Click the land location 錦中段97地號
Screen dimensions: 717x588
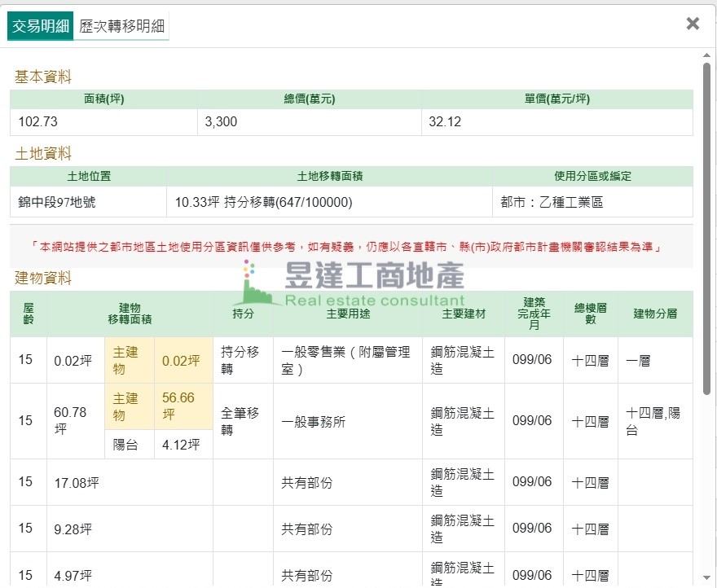tap(57, 202)
